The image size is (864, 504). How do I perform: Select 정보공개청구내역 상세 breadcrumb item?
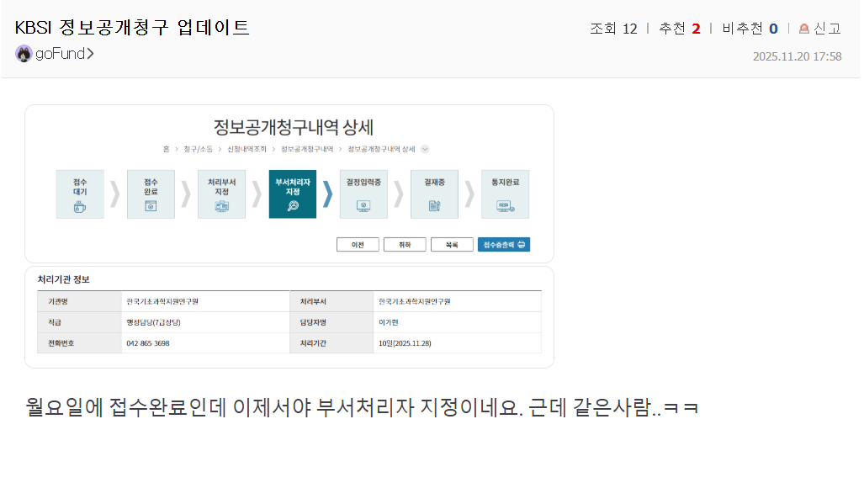[381, 149]
